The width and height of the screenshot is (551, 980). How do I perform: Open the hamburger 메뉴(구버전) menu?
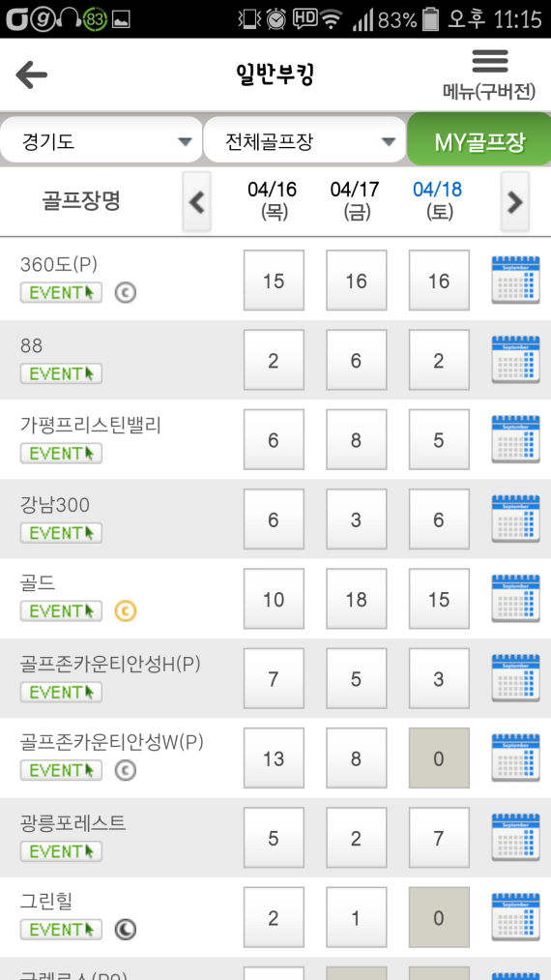(490, 75)
